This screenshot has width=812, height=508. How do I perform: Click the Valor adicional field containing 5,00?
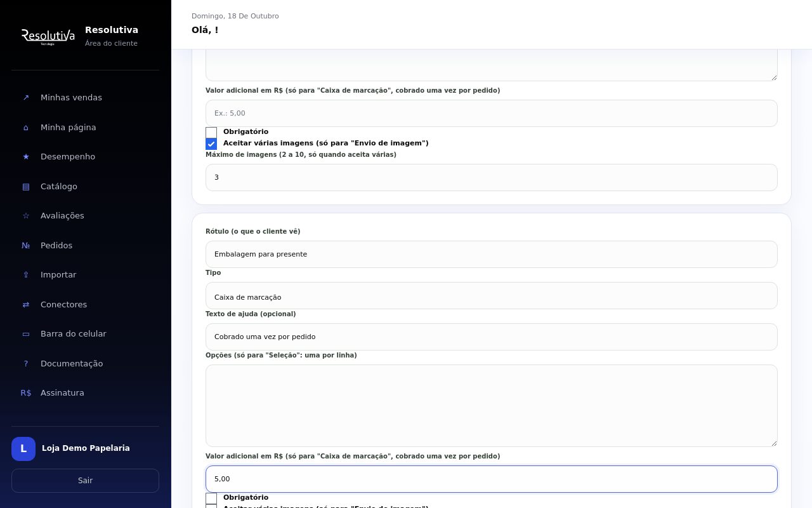492,479
